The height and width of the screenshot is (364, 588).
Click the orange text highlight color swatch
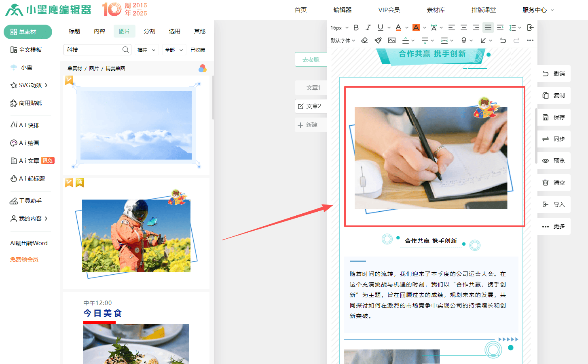[416, 27]
